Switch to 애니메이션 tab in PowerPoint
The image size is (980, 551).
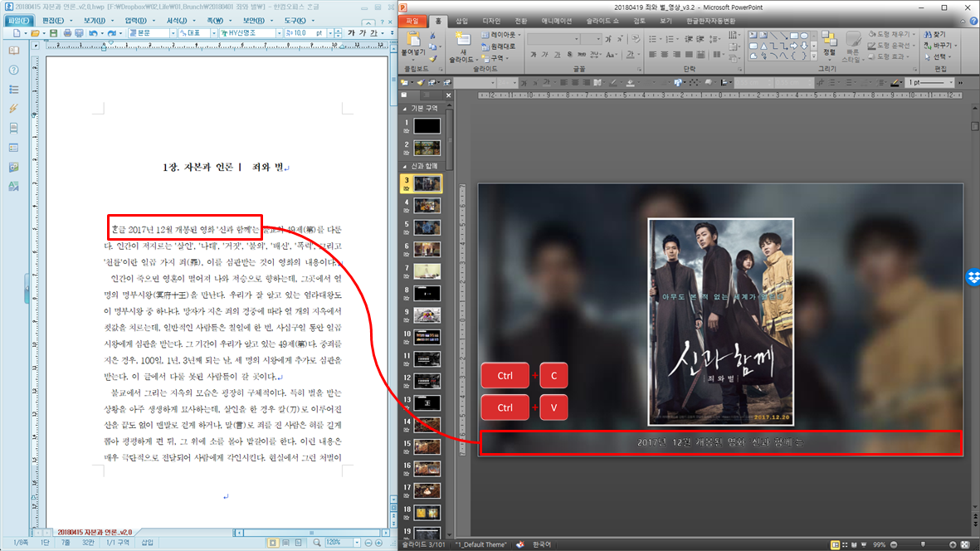point(557,21)
